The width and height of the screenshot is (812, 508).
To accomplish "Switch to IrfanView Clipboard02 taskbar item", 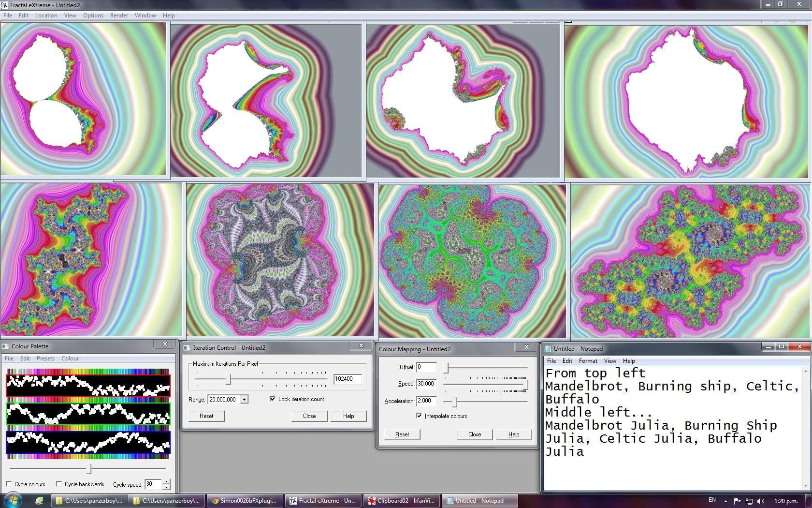I will (x=401, y=501).
